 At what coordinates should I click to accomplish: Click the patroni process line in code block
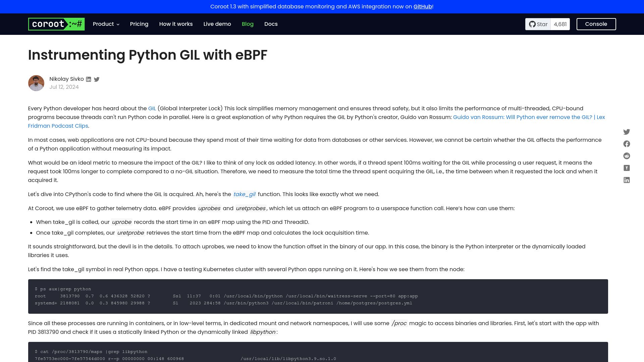(x=223, y=303)
